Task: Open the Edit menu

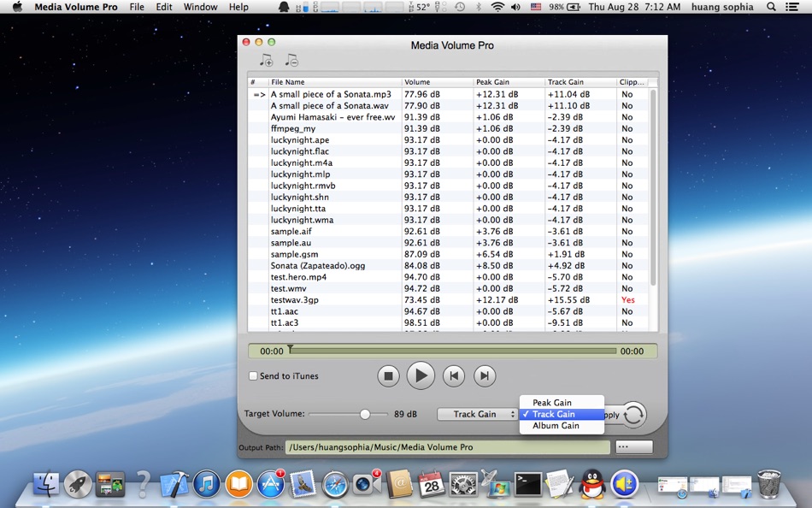Action: click(164, 7)
